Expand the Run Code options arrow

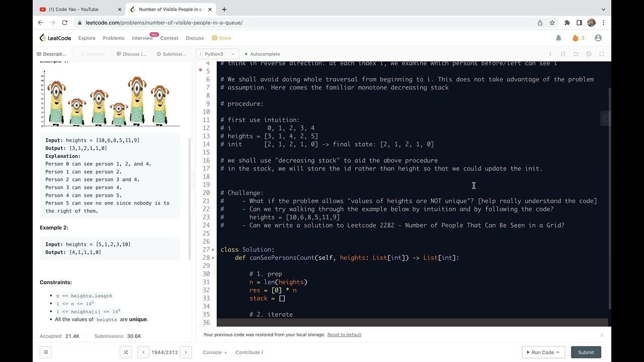pos(559,352)
